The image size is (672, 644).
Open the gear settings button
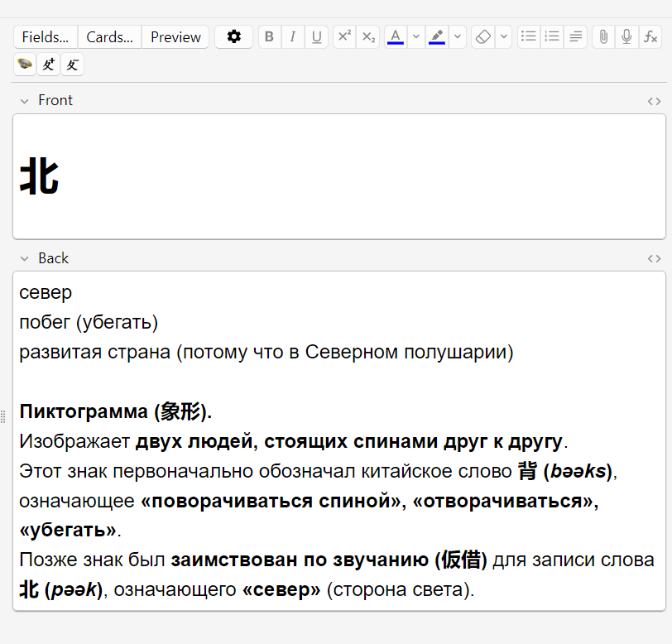coord(233,37)
